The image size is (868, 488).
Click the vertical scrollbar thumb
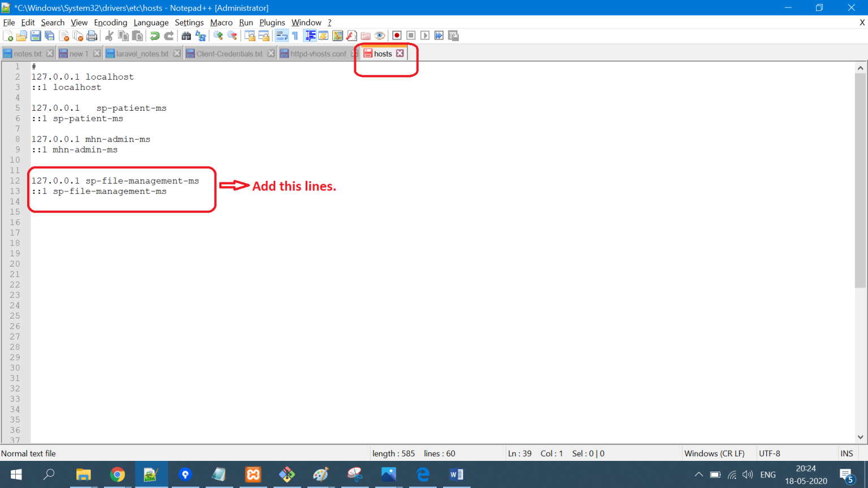tap(860, 180)
